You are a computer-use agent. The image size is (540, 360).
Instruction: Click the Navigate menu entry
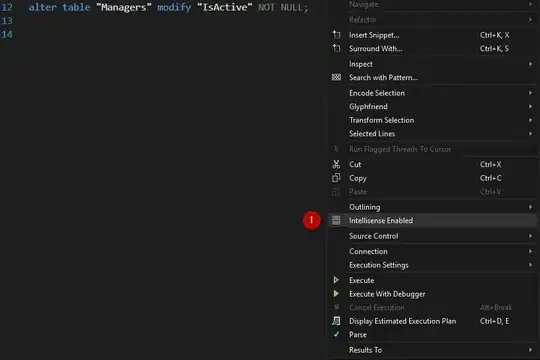point(432,4)
